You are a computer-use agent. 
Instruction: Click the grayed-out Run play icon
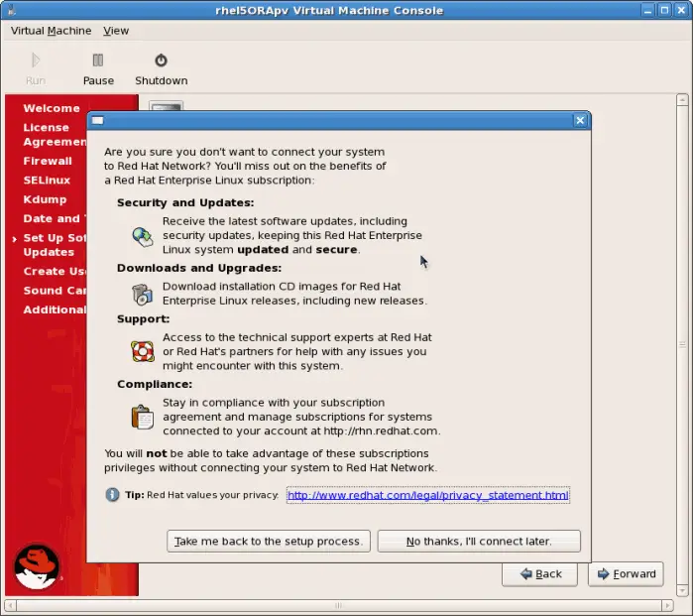click(x=36, y=61)
